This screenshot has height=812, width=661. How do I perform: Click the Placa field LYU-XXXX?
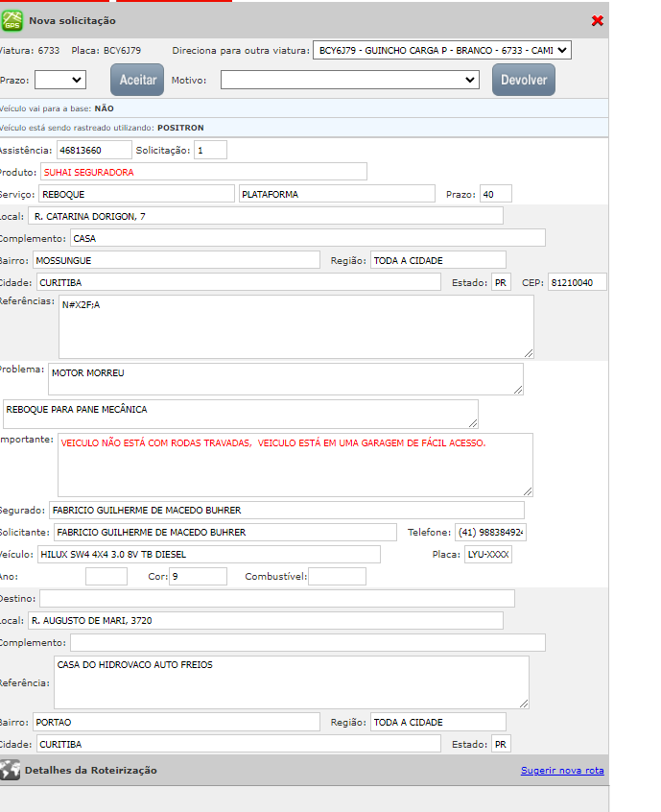click(488, 554)
